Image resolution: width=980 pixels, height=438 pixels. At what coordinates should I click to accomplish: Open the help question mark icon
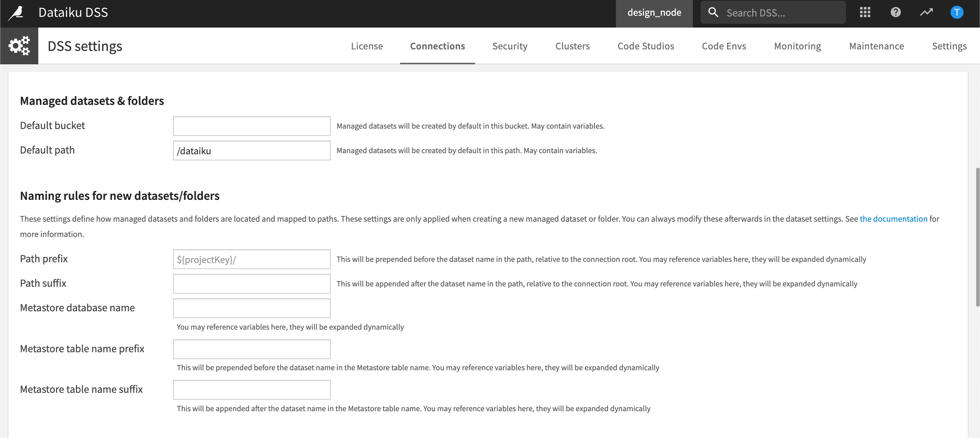[895, 12]
